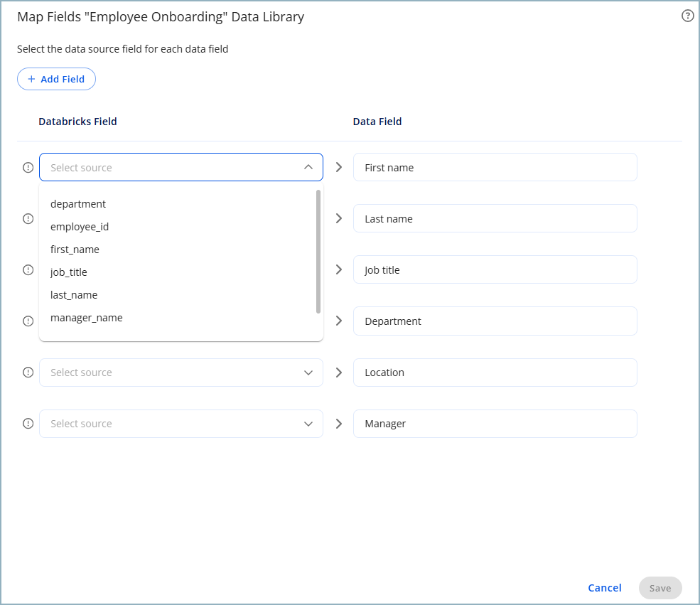Click the Manager data field input

pyautogui.click(x=495, y=423)
